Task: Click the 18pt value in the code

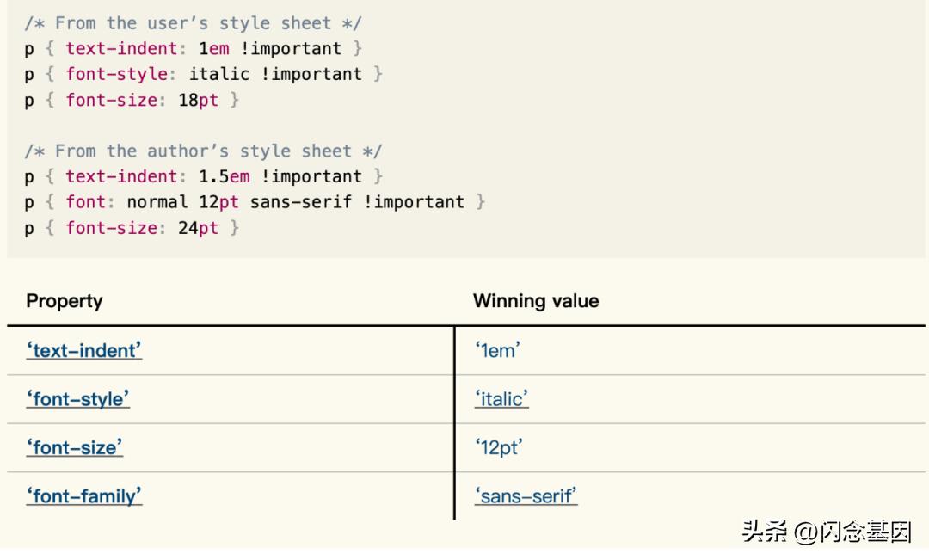Action: click(199, 100)
